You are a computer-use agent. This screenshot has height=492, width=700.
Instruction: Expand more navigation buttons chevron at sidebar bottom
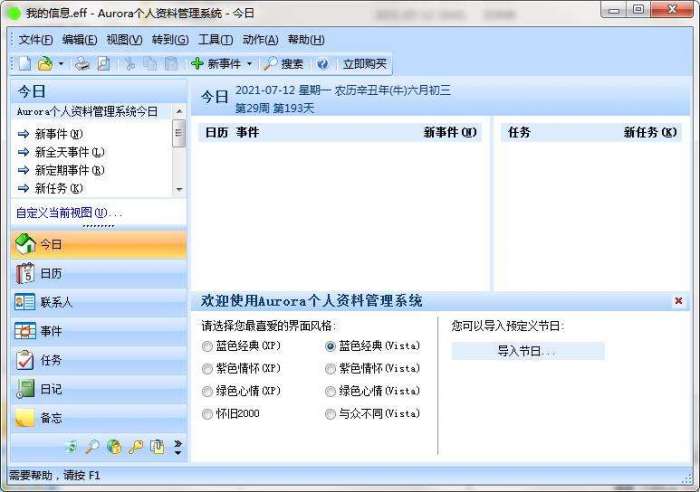[178, 447]
